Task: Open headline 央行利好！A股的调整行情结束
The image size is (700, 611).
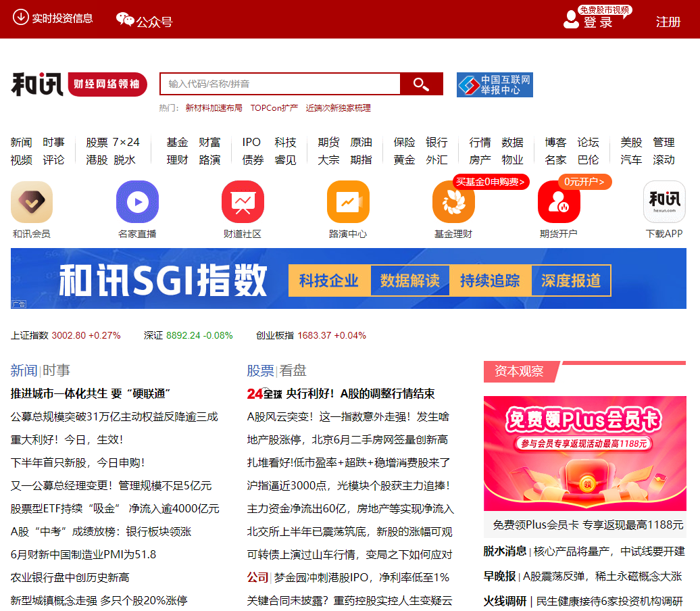Action: (360, 393)
